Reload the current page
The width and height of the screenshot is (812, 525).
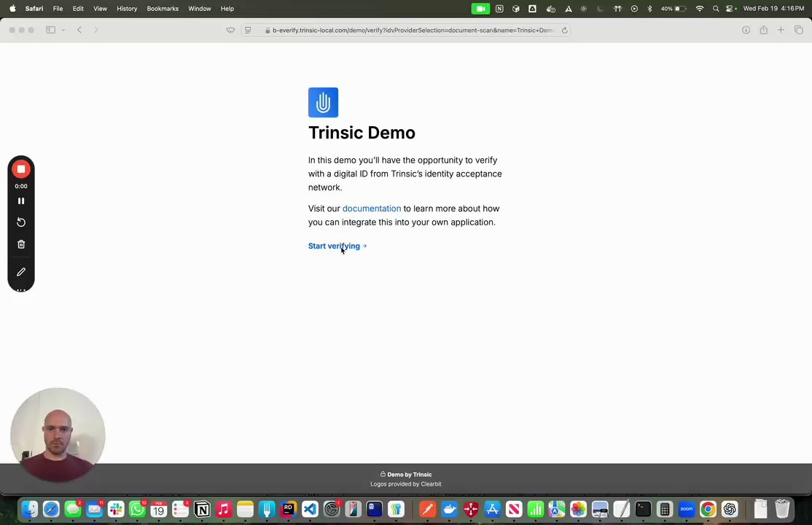point(564,30)
